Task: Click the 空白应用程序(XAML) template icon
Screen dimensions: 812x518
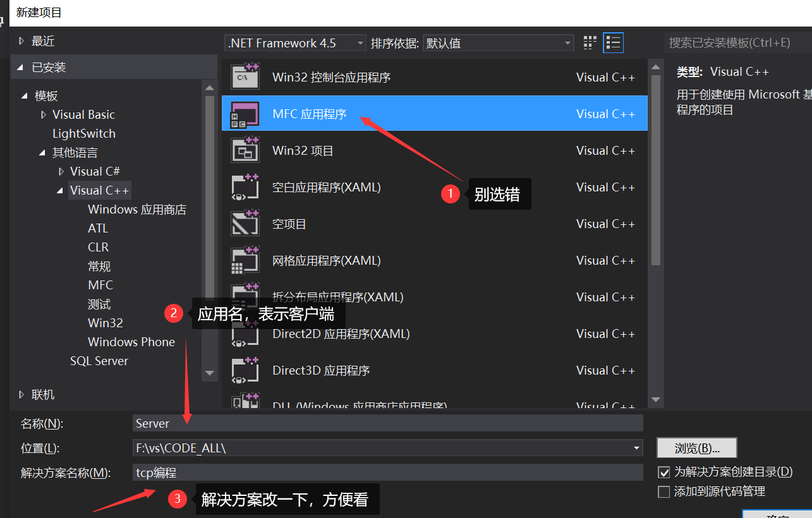Action: pyautogui.click(x=245, y=186)
